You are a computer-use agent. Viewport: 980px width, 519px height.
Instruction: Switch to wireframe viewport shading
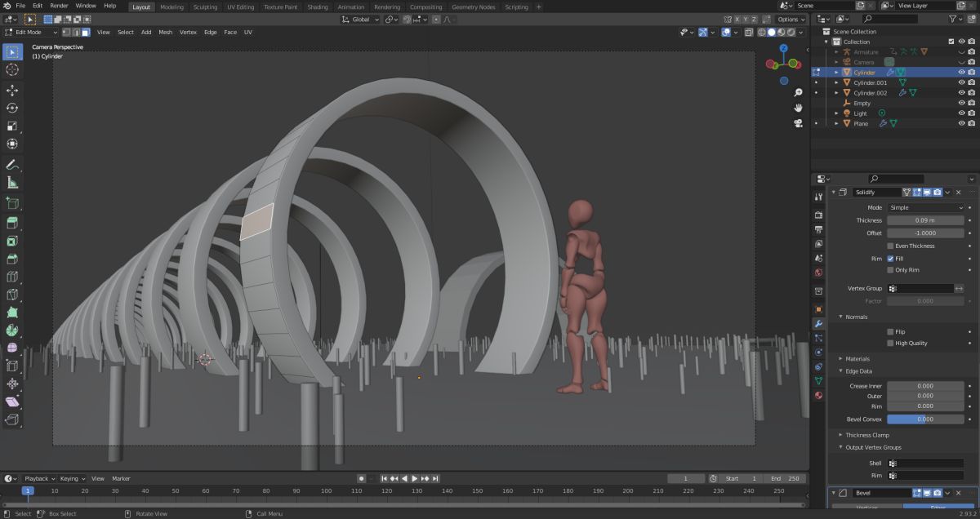(762, 32)
